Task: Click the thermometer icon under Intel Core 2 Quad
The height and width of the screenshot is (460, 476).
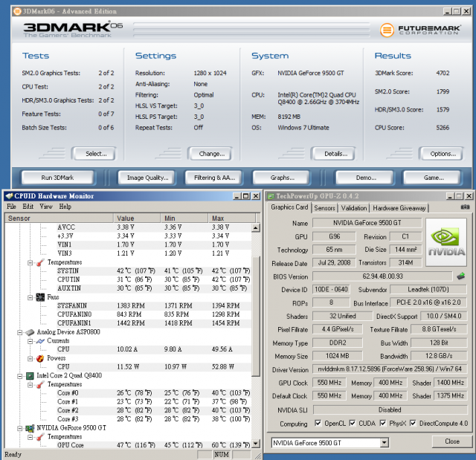Action: (41, 384)
